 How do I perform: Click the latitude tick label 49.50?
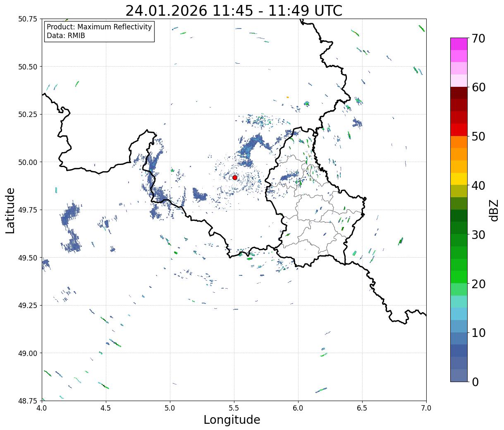[27, 258]
